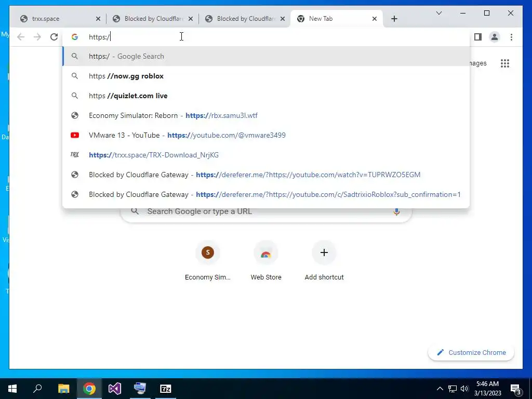
Task: Go forward with the forward arrow
Action: click(37, 37)
